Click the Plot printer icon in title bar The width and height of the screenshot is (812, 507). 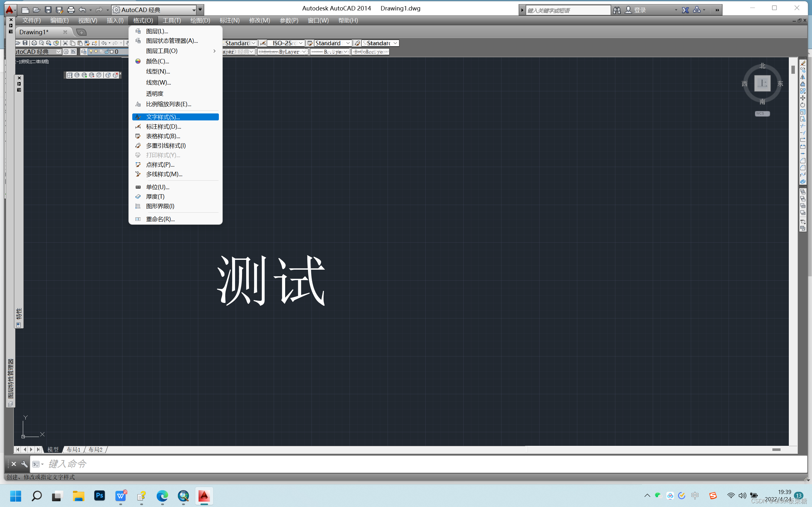(71, 10)
